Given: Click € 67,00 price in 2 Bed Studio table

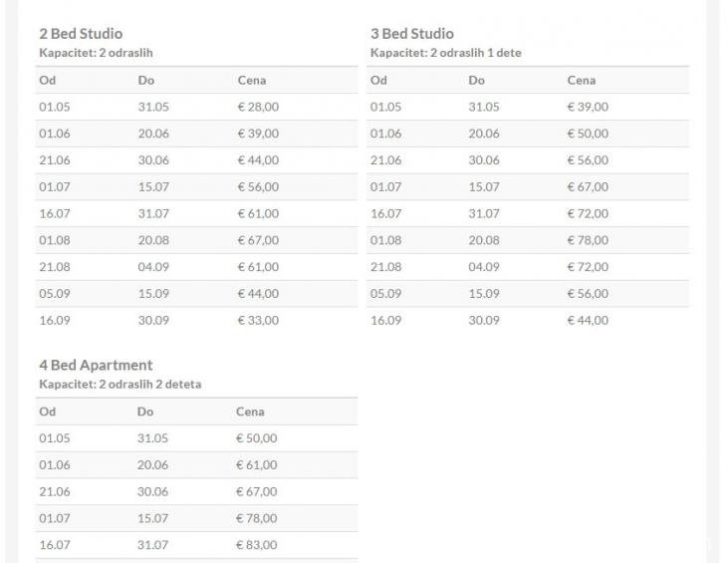Looking at the screenshot, I should click(x=258, y=240).
